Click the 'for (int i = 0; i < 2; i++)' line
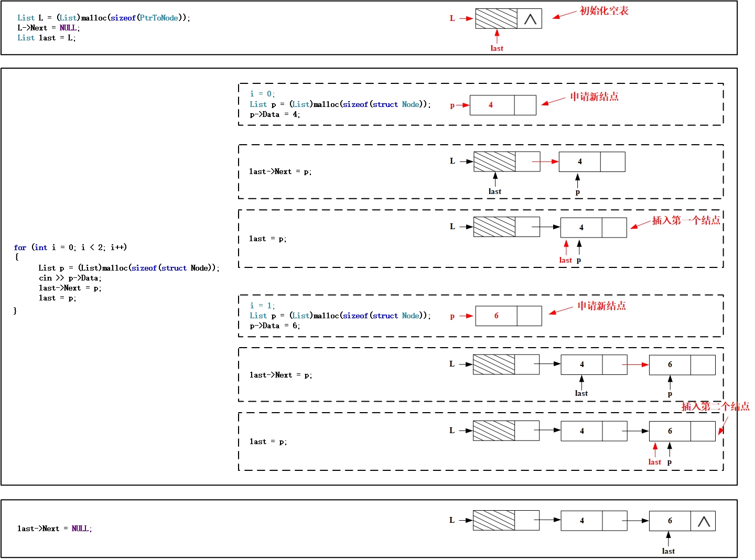 [x=70, y=247]
